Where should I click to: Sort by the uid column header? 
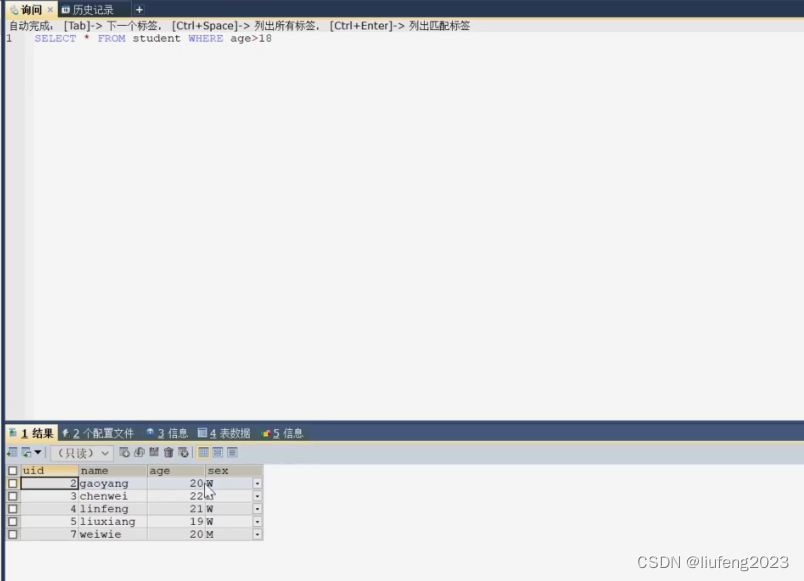[x=49, y=470]
